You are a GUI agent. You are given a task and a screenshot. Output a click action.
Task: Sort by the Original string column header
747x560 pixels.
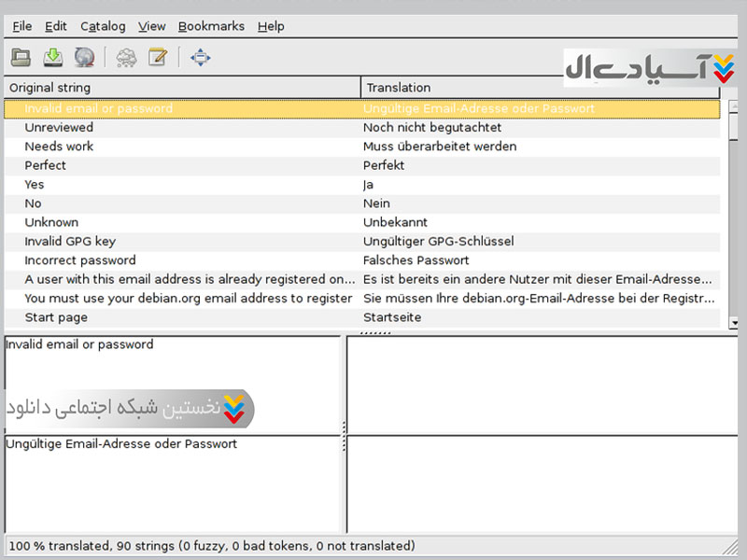pos(182,88)
